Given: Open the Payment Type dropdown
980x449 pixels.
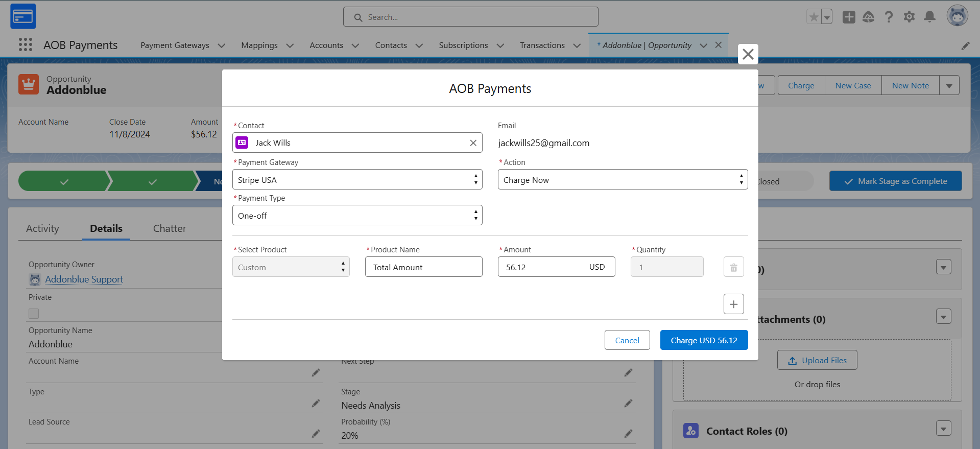Looking at the screenshot, I should 357,216.
